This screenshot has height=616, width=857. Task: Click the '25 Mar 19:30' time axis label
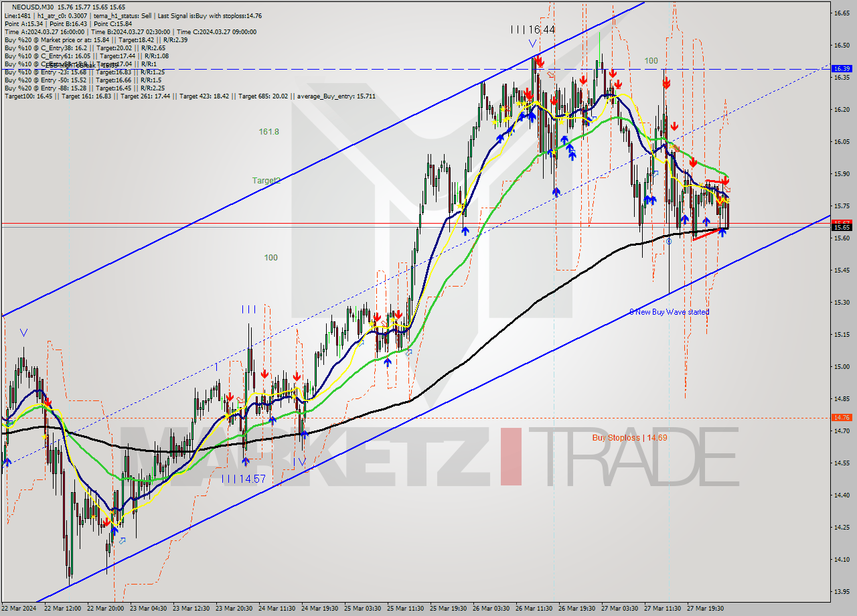click(449, 609)
